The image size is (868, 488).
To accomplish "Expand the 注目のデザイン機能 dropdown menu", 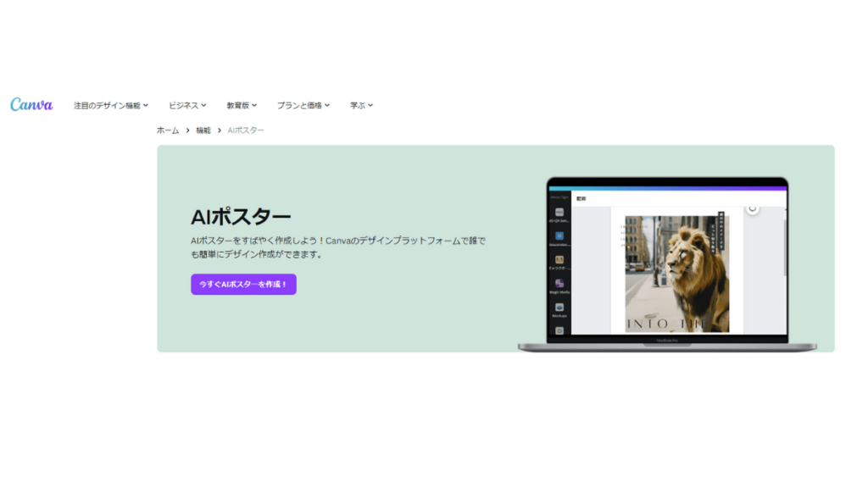I will pos(111,106).
